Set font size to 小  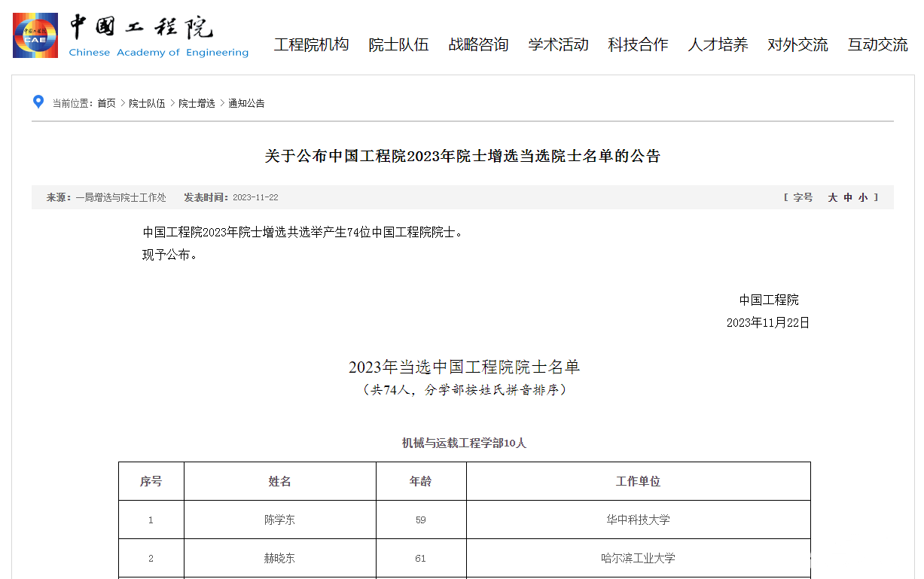(862, 197)
